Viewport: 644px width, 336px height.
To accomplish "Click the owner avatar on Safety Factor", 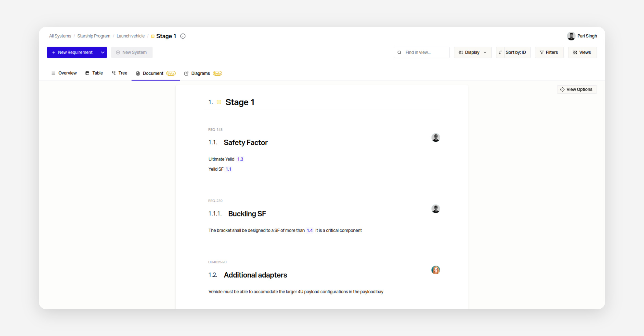I will (436, 138).
